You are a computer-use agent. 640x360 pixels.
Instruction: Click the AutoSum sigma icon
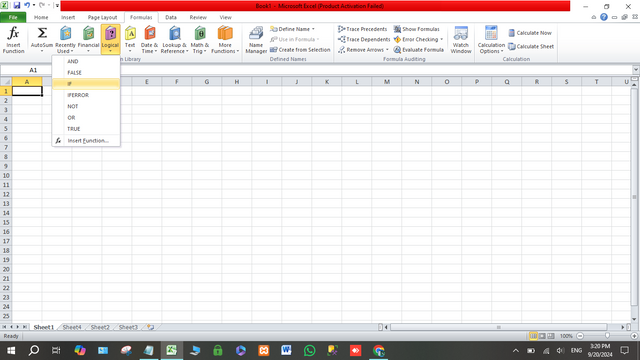pyautogui.click(x=42, y=33)
